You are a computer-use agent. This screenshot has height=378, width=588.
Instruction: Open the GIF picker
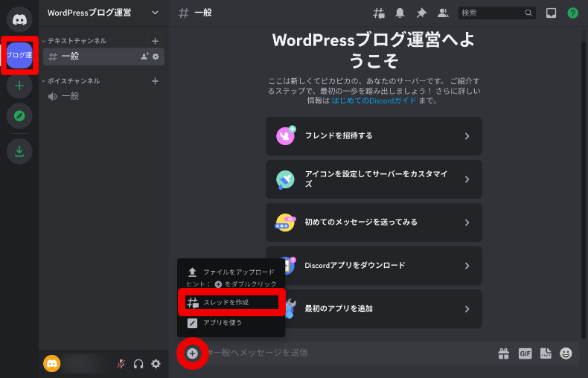point(525,353)
